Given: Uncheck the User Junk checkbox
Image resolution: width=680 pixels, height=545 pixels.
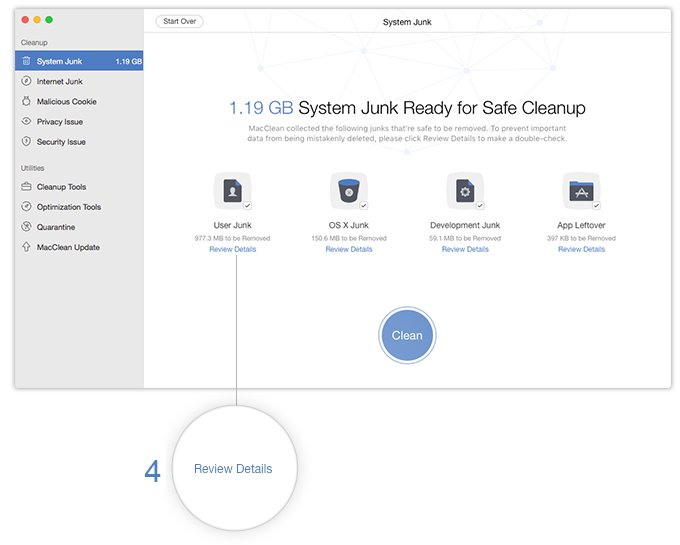Looking at the screenshot, I should pos(246,204).
